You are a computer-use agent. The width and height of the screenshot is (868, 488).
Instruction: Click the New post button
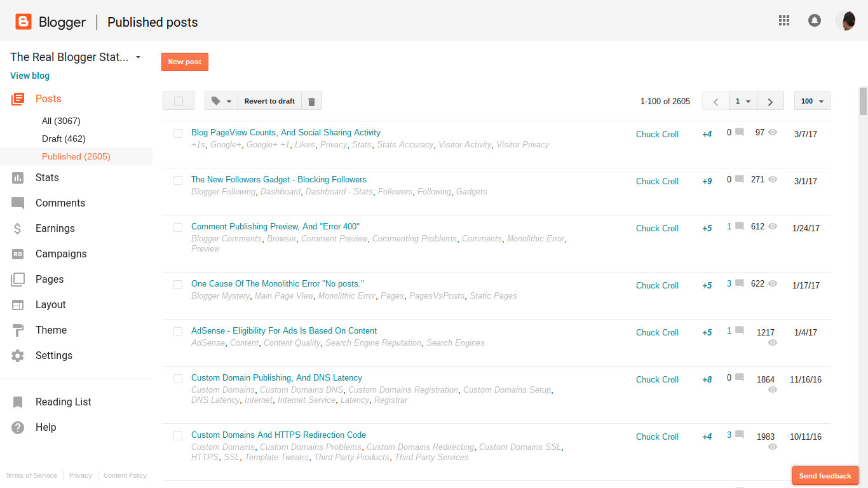click(x=185, y=62)
